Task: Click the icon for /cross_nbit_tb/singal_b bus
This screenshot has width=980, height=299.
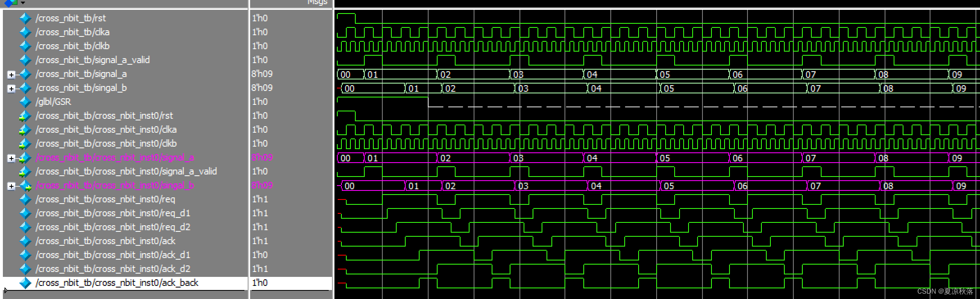Action: click(x=25, y=88)
